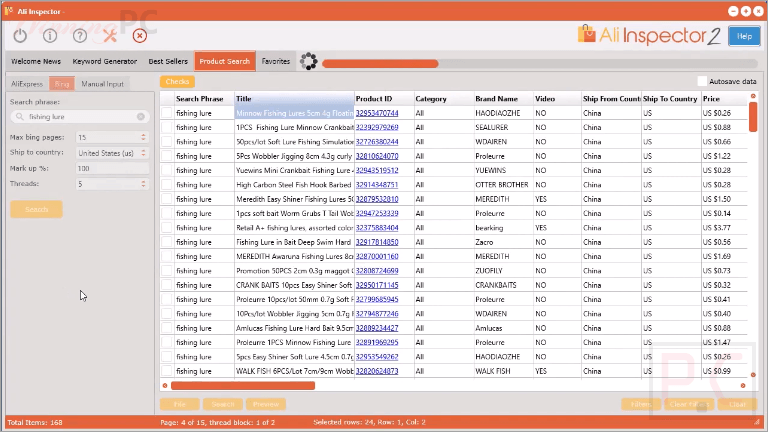Image resolution: width=768 pixels, height=432 pixels.
Task: Click the orange search progress bar
Action: click(x=380, y=63)
